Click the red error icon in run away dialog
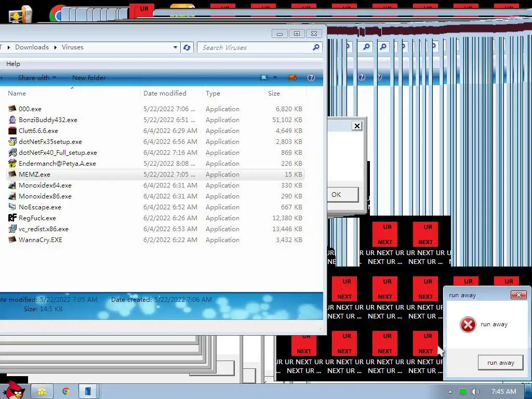Viewport: 532px width, 399px height. 468,324
